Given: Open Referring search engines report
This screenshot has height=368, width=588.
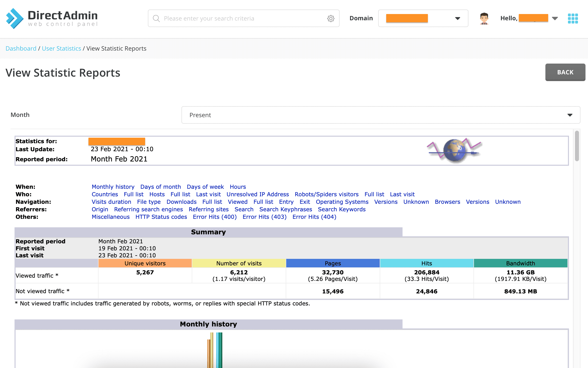Looking at the screenshot, I should click(148, 209).
